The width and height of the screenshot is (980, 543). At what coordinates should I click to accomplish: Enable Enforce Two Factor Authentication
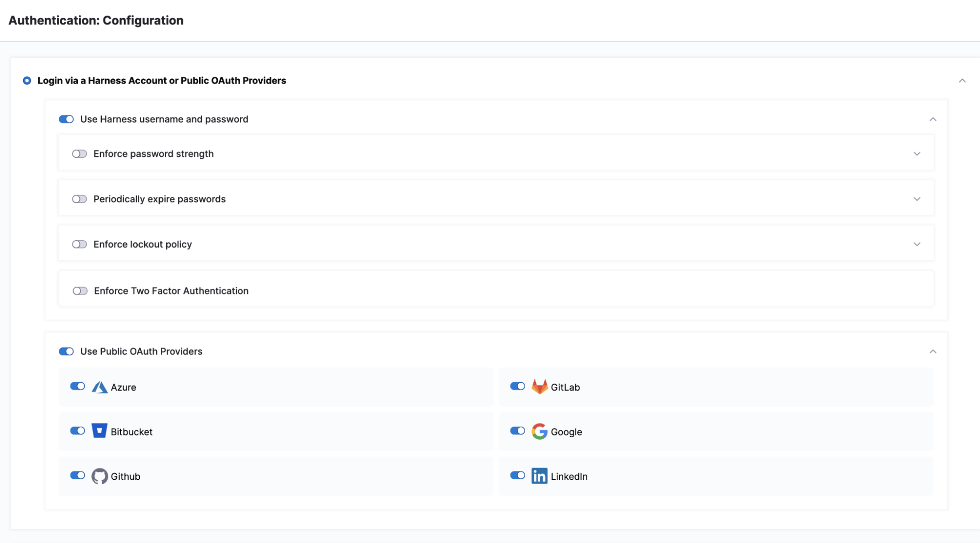79,291
